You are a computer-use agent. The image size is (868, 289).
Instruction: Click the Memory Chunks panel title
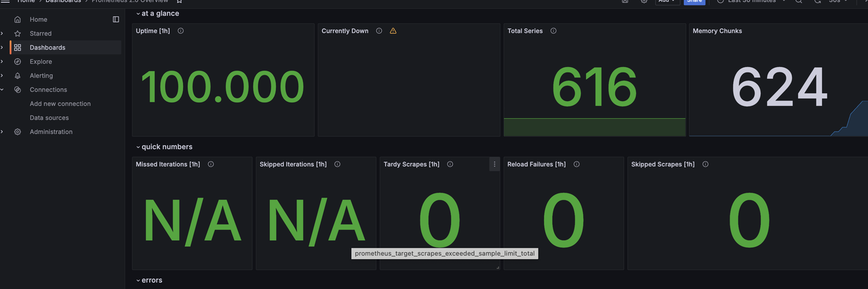point(717,31)
